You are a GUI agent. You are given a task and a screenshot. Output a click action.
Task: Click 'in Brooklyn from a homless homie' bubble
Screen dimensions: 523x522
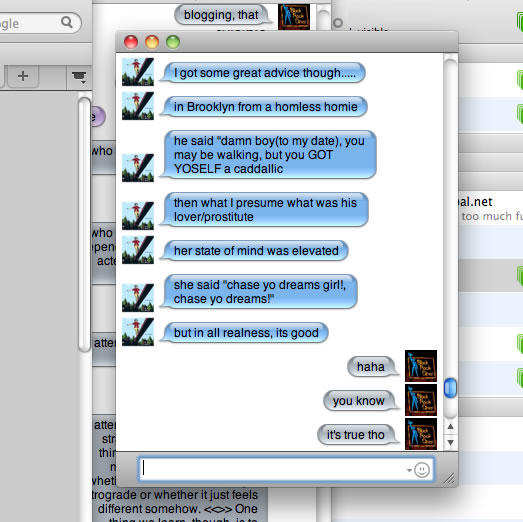pyautogui.click(x=264, y=107)
